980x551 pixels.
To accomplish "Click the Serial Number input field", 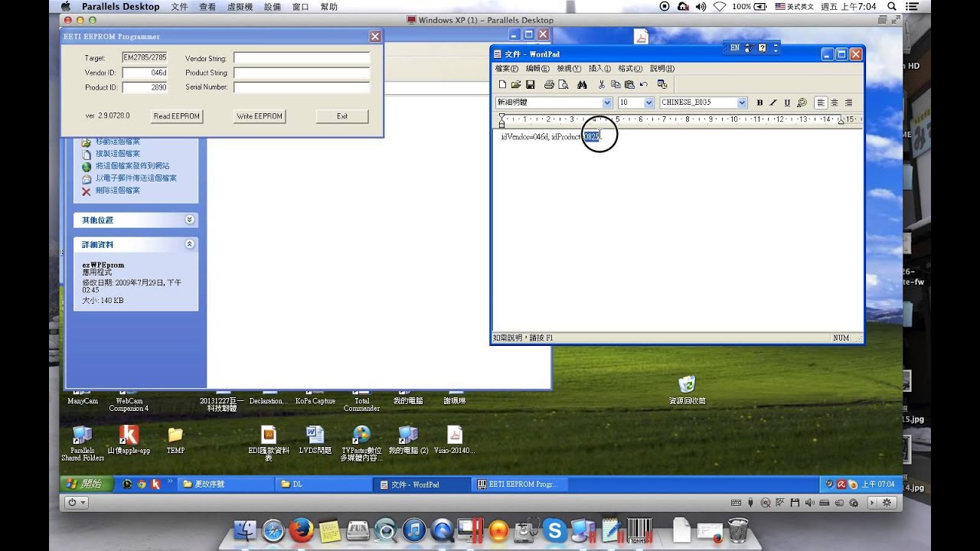I will [302, 87].
